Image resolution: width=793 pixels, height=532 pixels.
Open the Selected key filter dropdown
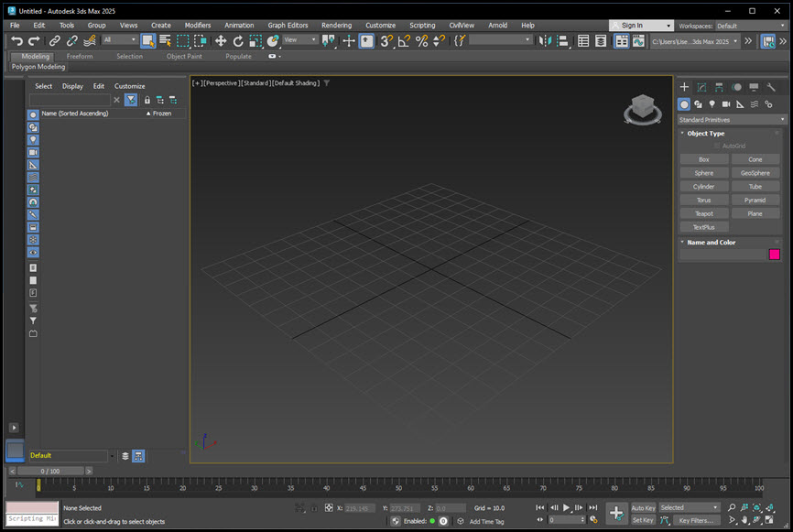tap(690, 507)
